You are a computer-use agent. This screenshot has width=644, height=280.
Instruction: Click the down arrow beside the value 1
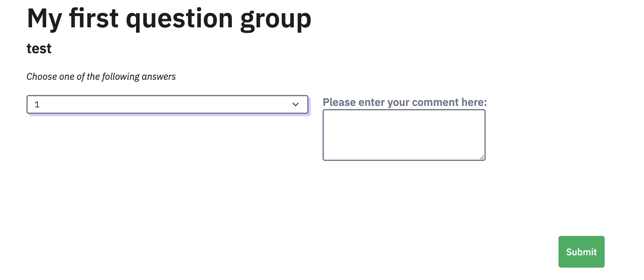(295, 104)
